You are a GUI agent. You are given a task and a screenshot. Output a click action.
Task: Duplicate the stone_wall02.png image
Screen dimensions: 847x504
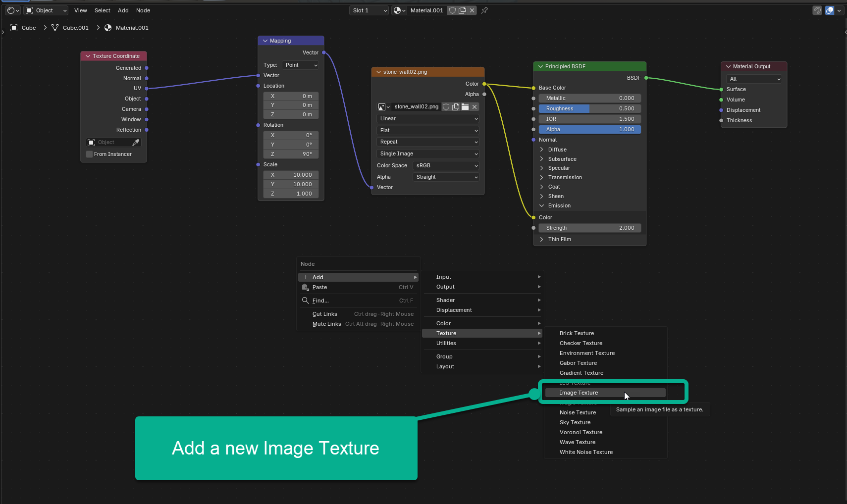click(455, 106)
